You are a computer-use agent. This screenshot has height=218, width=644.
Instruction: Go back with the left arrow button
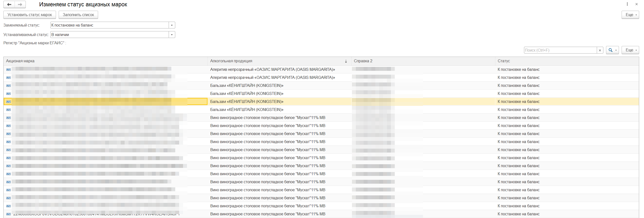9,4
